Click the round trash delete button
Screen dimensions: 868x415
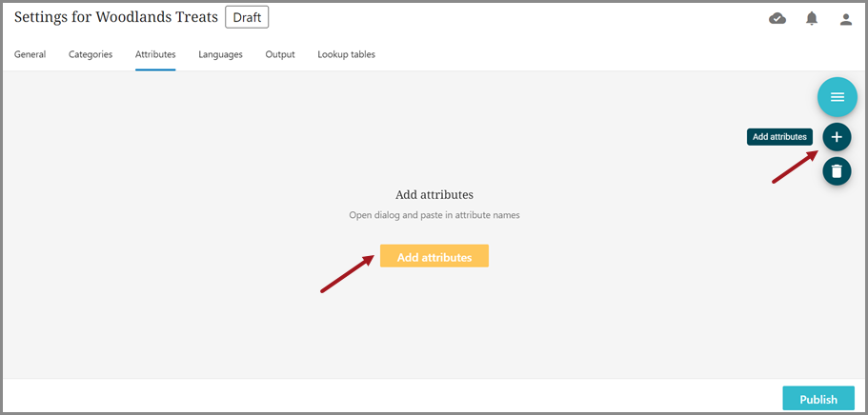point(837,171)
